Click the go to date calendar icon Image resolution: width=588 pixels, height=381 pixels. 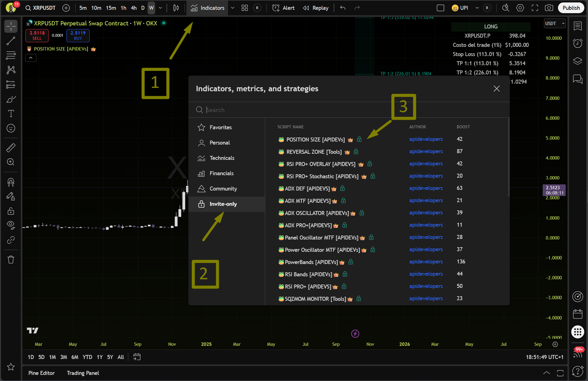click(x=137, y=357)
